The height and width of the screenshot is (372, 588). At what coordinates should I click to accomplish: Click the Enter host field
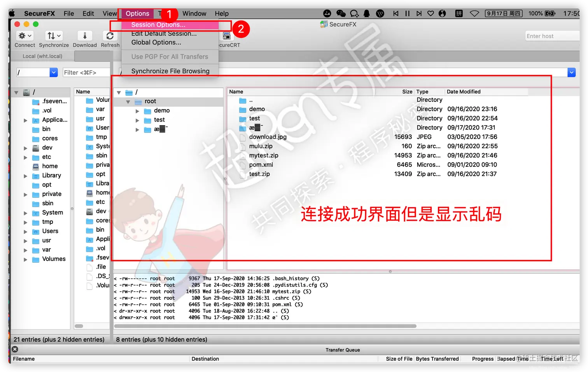[x=552, y=36]
